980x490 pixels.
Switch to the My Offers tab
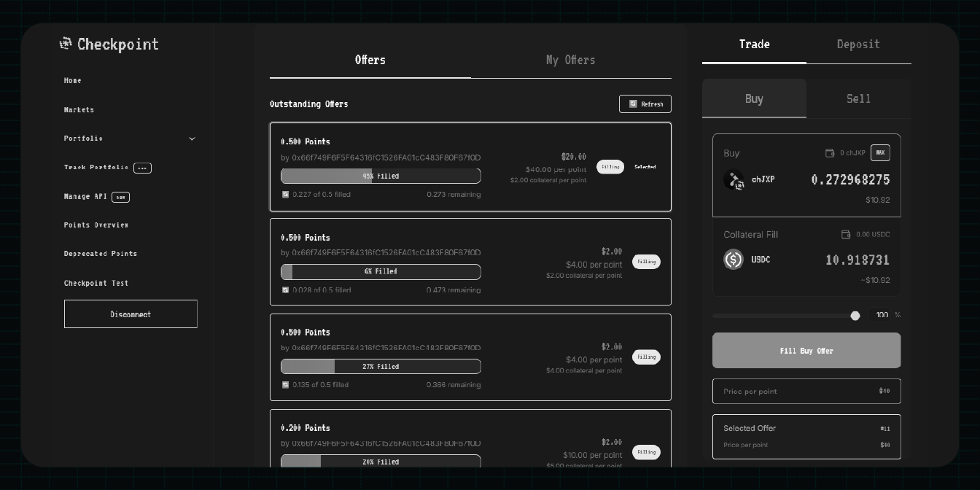point(571,60)
